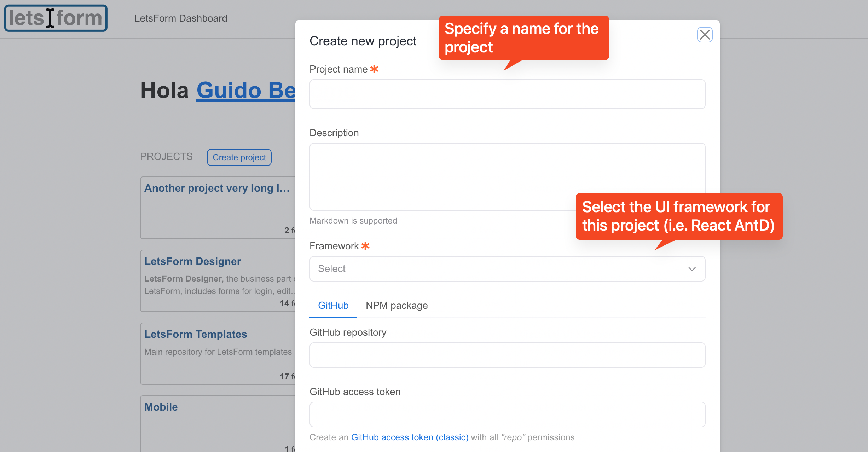Open the Mobile project card
The width and height of the screenshot is (868, 452).
tap(218, 424)
